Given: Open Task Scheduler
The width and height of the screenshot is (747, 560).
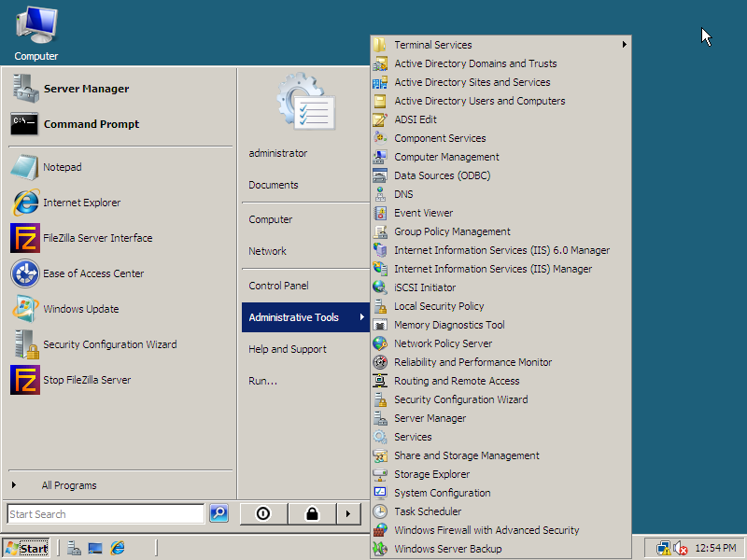Looking at the screenshot, I should (x=500, y=511).
